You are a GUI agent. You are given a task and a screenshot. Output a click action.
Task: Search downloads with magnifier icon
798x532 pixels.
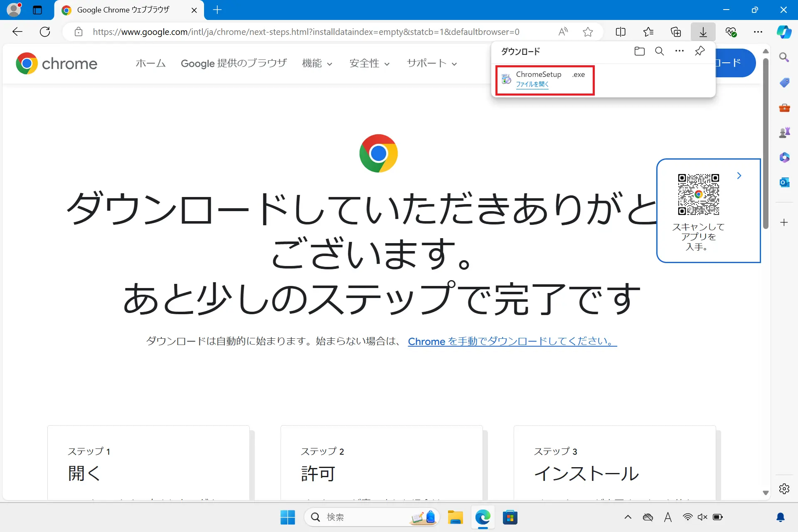660,51
